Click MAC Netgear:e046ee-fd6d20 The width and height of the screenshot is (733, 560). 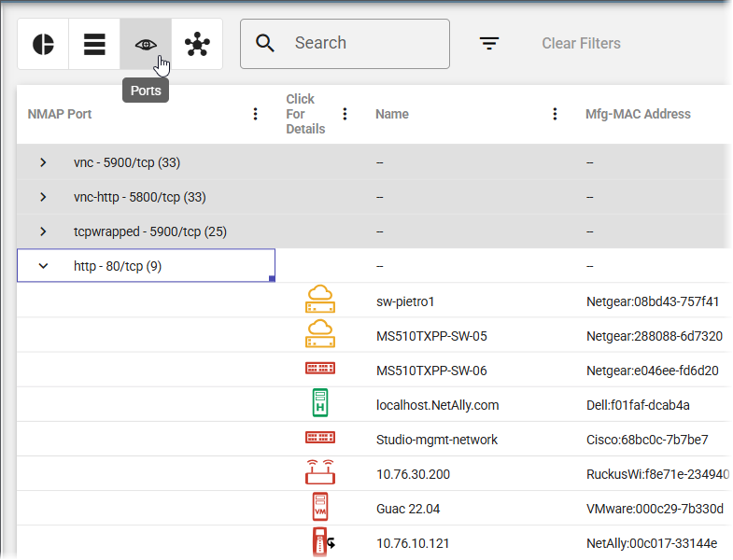pos(653,371)
